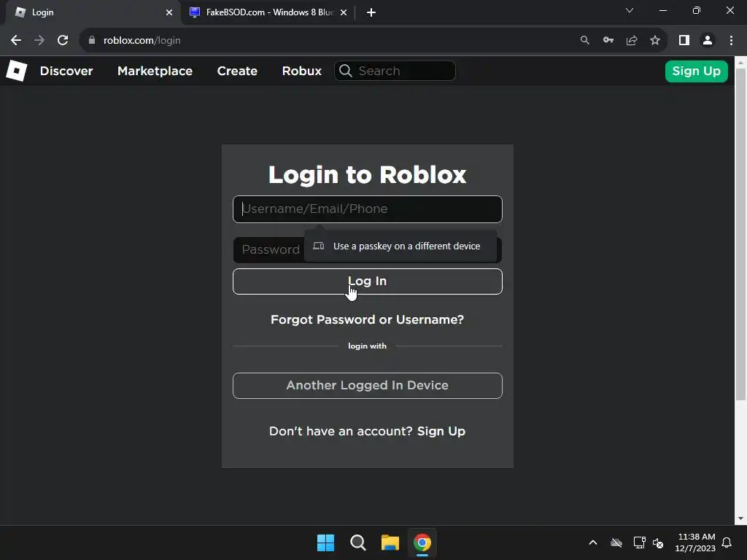Open the Robux menu item

coord(301,71)
